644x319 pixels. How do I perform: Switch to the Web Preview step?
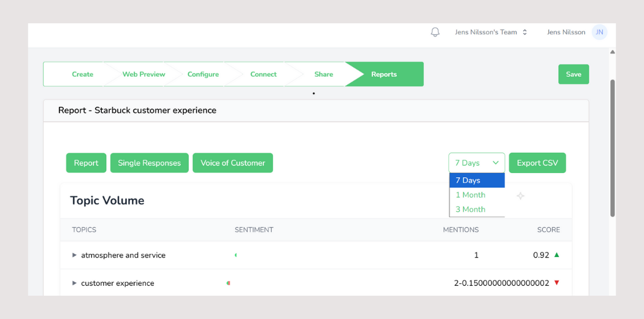coord(144,74)
